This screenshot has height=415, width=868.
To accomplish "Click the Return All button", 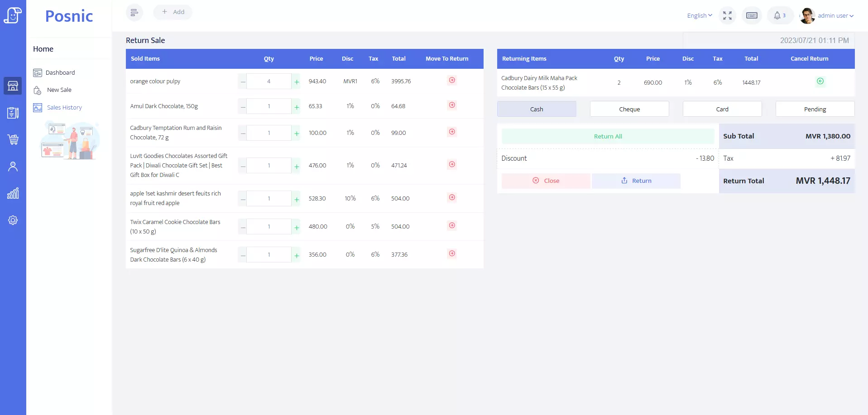I will coord(608,136).
